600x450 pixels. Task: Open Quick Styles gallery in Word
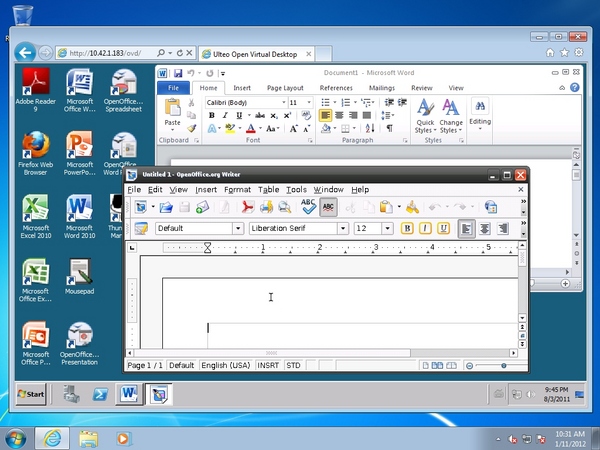[x=426, y=116]
